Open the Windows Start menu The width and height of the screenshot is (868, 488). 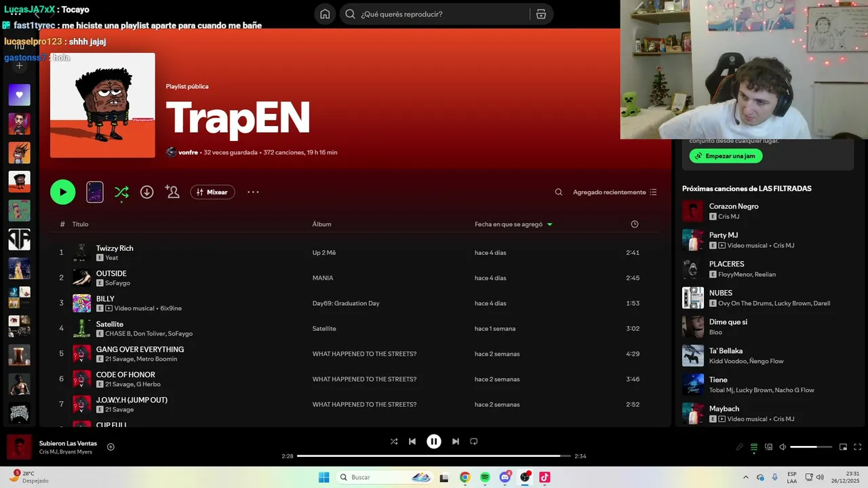[324, 477]
